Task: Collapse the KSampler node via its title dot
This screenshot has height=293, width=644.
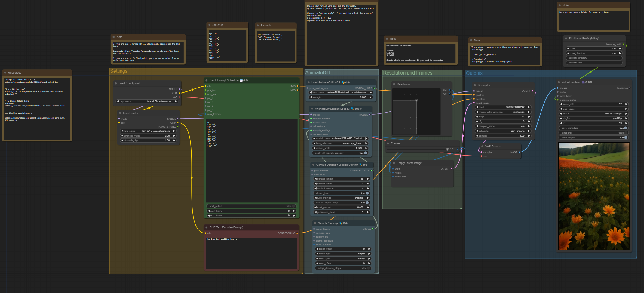Action: click(x=475, y=85)
